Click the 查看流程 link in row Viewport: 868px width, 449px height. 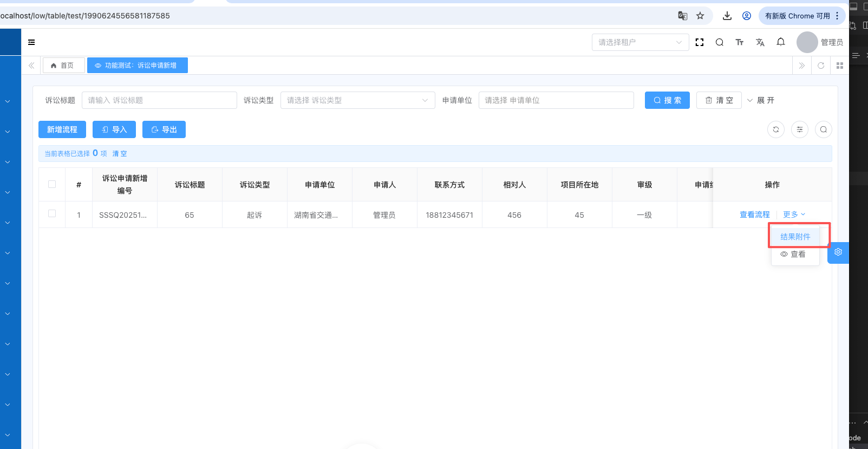click(754, 214)
